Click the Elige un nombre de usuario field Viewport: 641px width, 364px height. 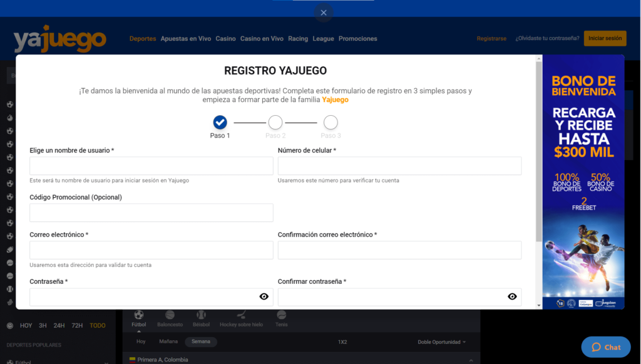click(151, 166)
